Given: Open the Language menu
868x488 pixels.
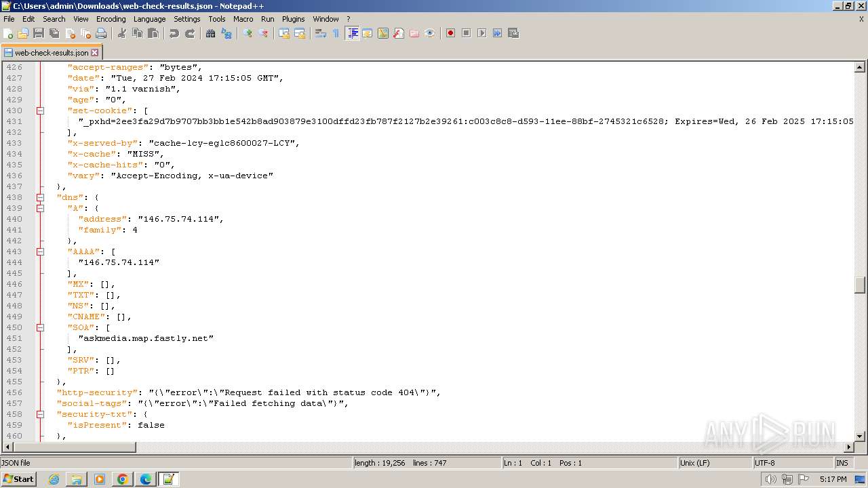Looking at the screenshot, I should [149, 19].
